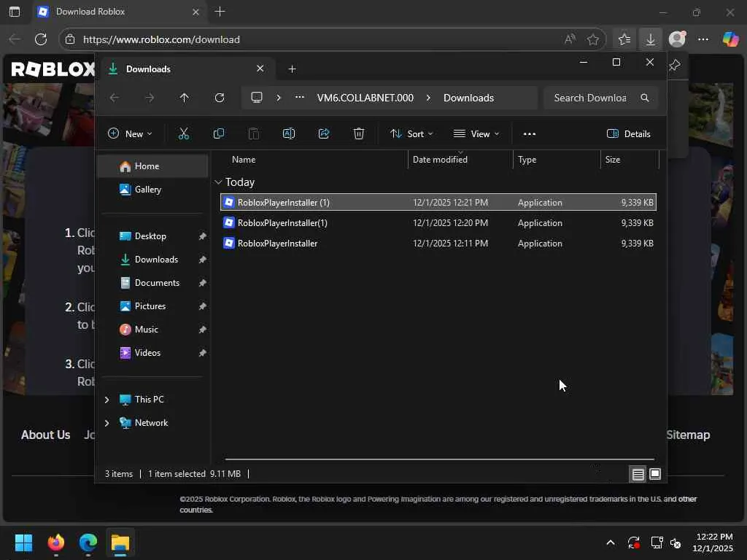This screenshot has width=747, height=560.
Task: Open Edge browser downloads icon
Action: tap(650, 39)
